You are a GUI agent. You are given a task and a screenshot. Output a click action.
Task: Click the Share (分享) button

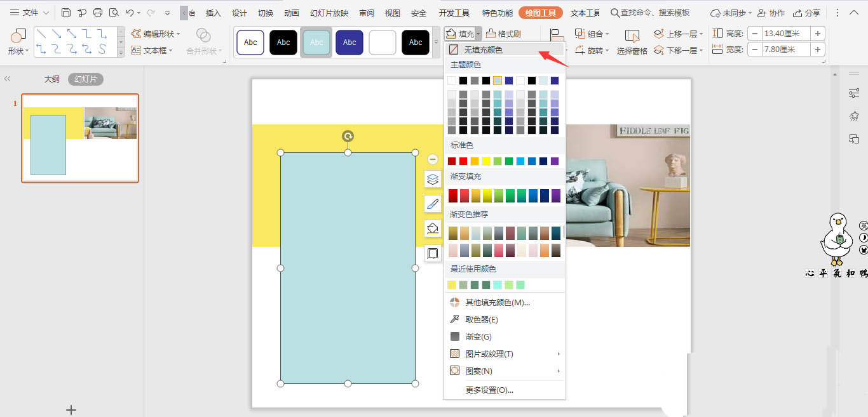(x=806, y=13)
